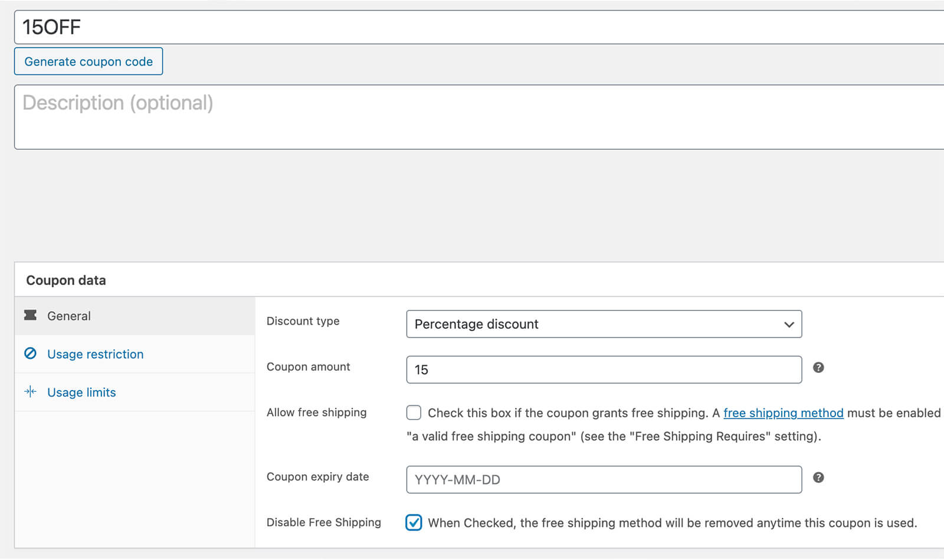944x560 pixels.
Task: Enable the Allow free shipping checkbox
Action: click(414, 412)
